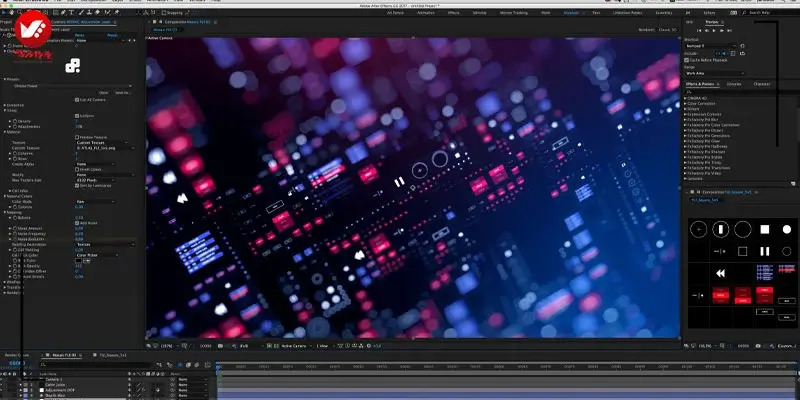Click the eyedropper next to color swatch
This screenshot has width=800, height=400.
[x=86, y=260]
